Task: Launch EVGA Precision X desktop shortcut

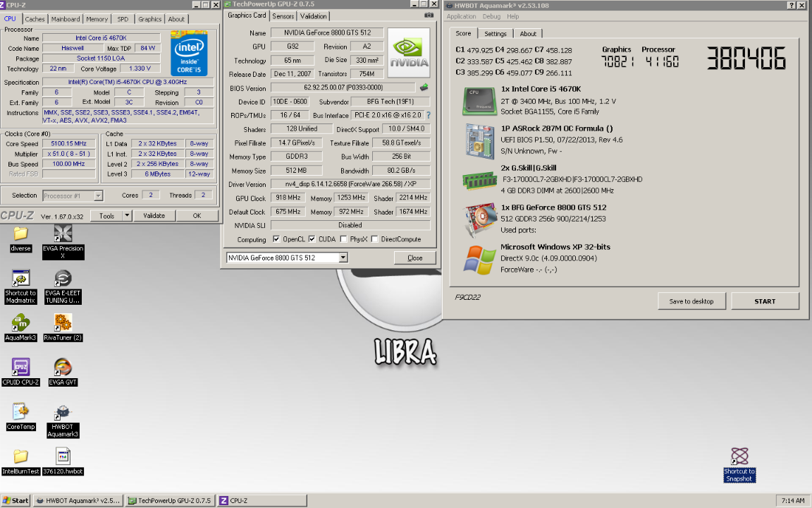Action: point(63,241)
